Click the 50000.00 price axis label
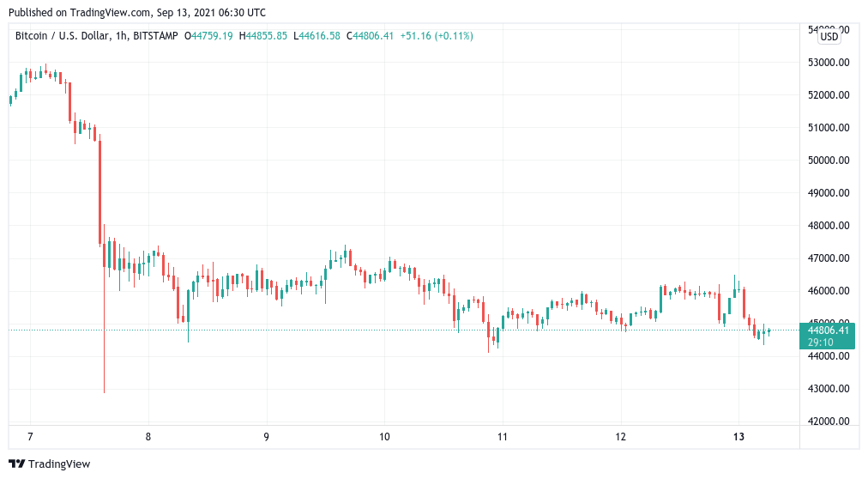The image size is (868, 479). [x=829, y=160]
